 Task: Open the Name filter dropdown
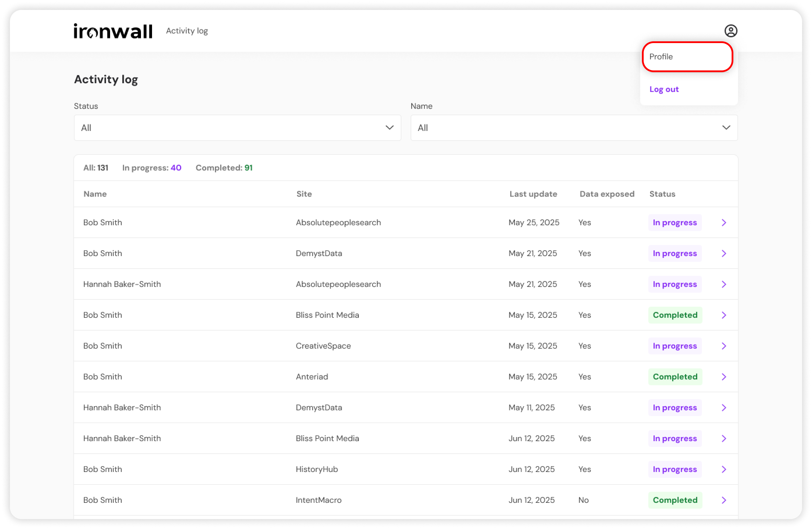coord(574,127)
